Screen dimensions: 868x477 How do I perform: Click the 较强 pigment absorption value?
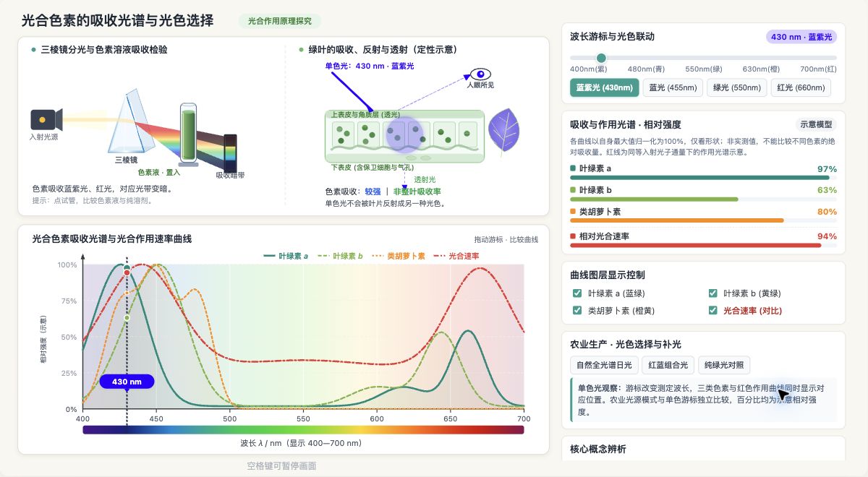pos(373,192)
